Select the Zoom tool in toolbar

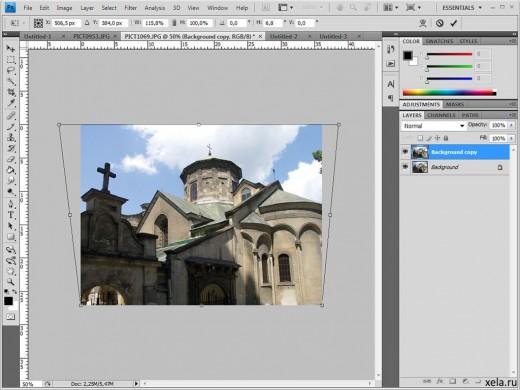[x=11, y=282]
